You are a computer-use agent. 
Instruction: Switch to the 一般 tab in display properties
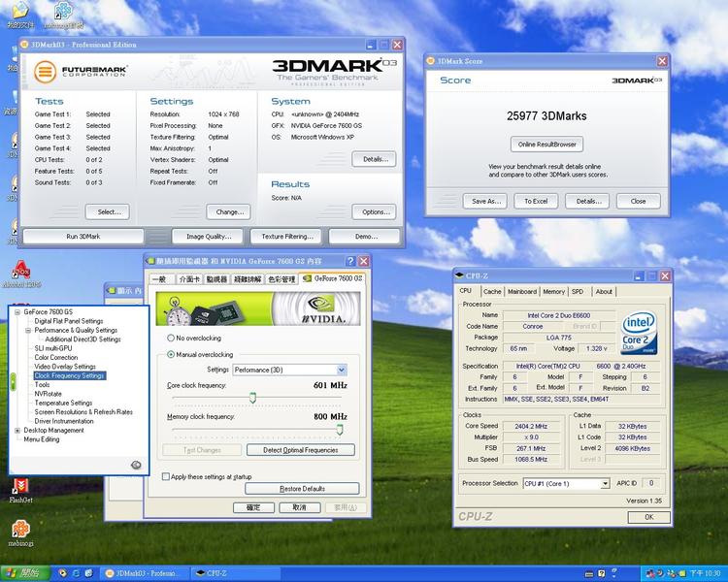coord(160,279)
